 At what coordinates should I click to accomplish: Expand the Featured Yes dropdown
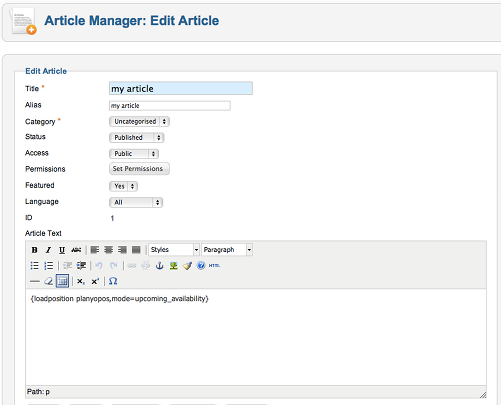pyautogui.click(x=123, y=186)
